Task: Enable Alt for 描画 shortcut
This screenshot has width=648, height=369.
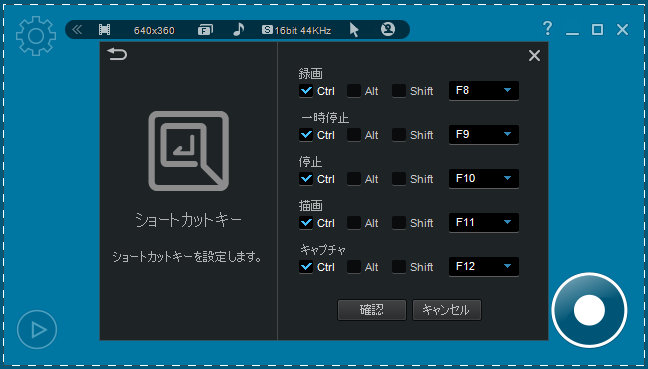Action: click(x=354, y=223)
